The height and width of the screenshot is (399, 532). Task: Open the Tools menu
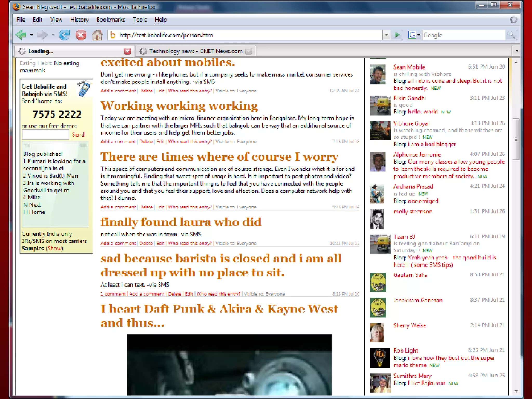pos(140,20)
